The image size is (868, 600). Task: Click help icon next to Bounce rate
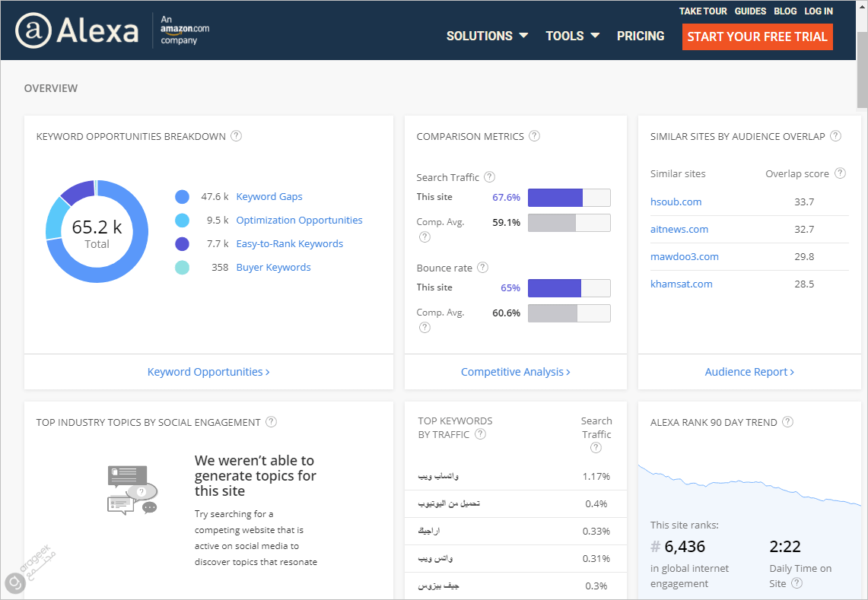pyautogui.click(x=483, y=268)
